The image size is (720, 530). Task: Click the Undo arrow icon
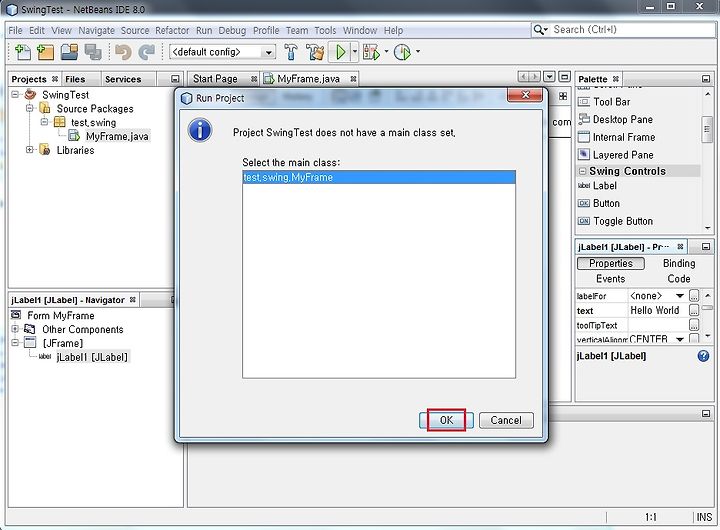pyautogui.click(x=123, y=52)
